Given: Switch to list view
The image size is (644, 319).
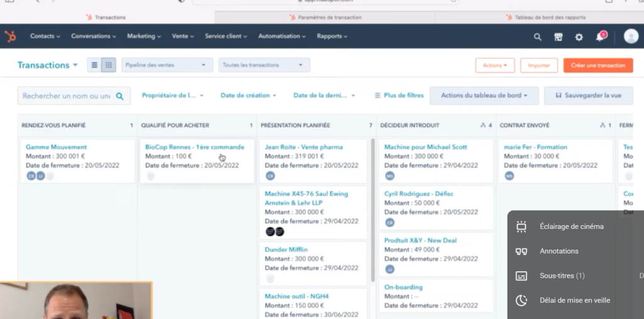Looking at the screenshot, I should (94, 65).
